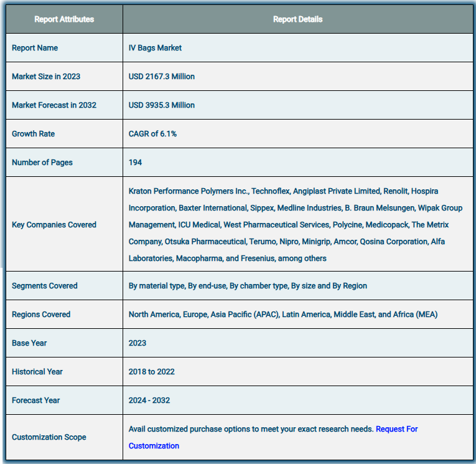Click the 'Key Companies Covered' label
The width and height of the screenshot is (476, 464).
pyautogui.click(x=54, y=225)
